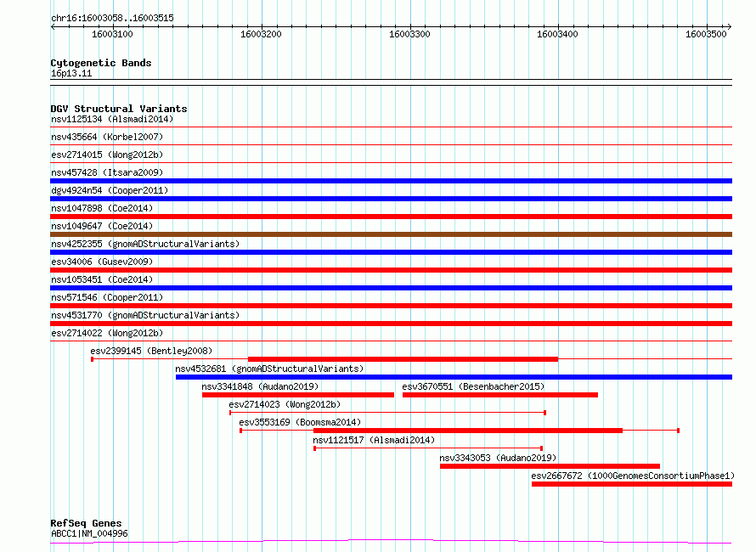Click variant label esv3553169 (Boomsma2014)
Image resolution: width=756 pixels, height=552 pixels.
click(300, 422)
